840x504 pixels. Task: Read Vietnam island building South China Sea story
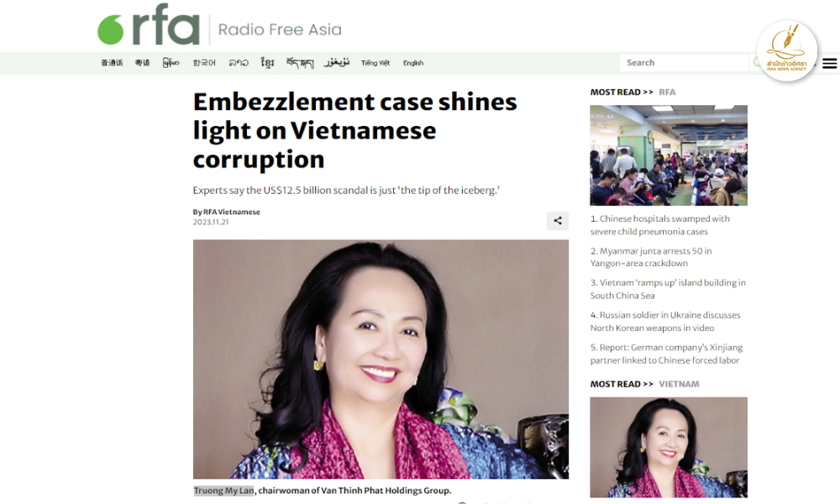(668, 289)
